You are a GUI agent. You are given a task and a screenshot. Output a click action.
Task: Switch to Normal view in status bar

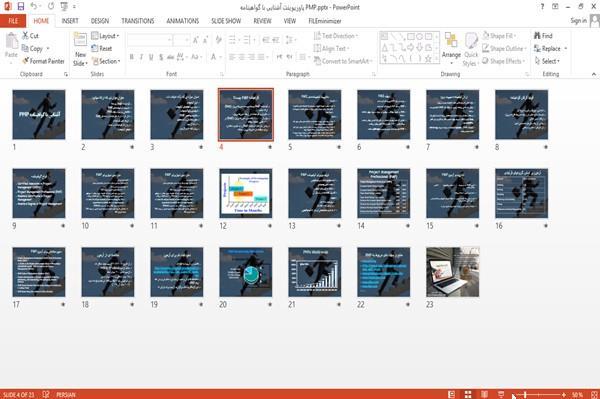pyautogui.click(x=452, y=394)
